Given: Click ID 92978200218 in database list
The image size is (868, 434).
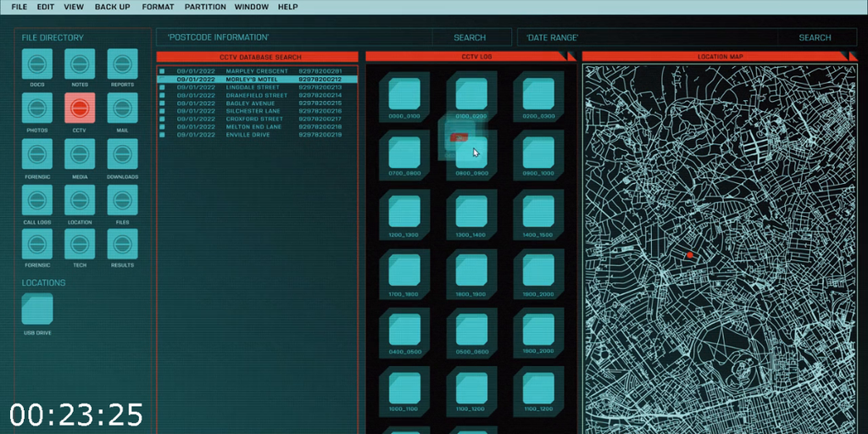Looking at the screenshot, I should [320, 127].
